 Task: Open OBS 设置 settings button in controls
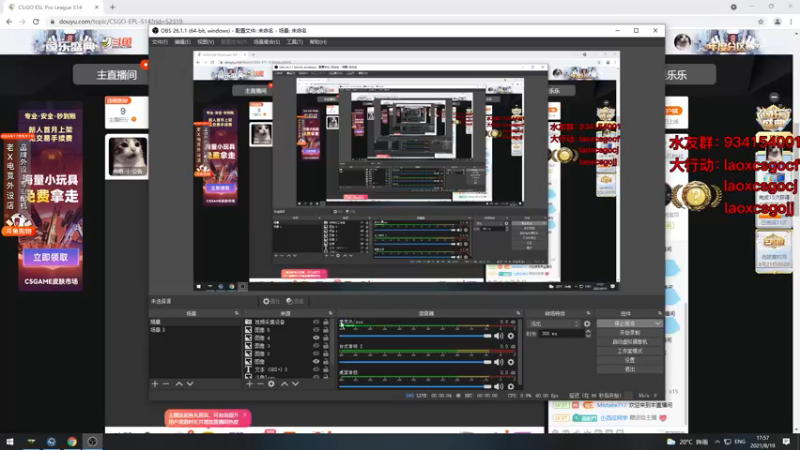pos(630,360)
